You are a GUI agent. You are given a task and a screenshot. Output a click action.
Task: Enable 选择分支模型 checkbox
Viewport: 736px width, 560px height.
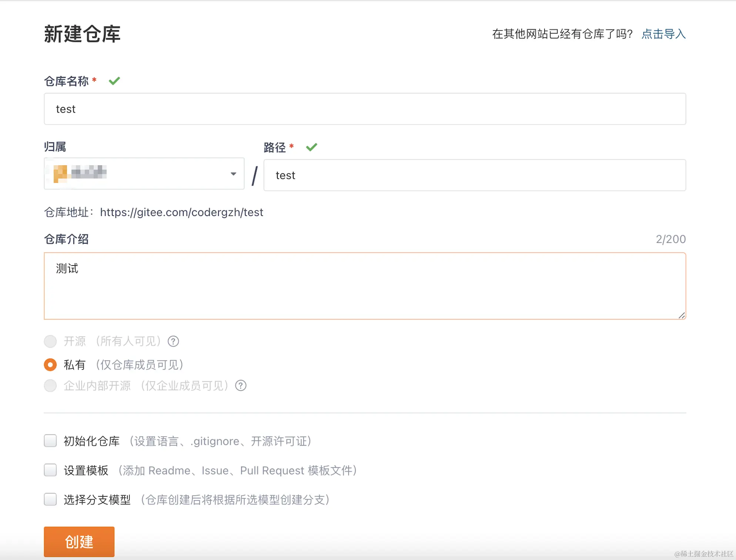[50, 499]
